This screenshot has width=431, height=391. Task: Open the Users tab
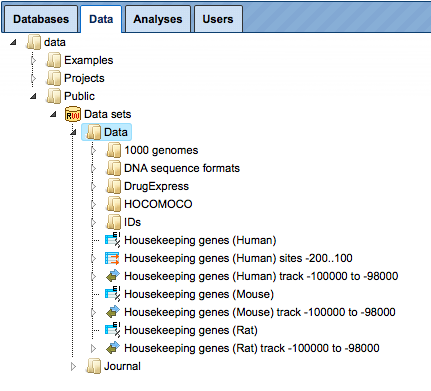tap(218, 19)
